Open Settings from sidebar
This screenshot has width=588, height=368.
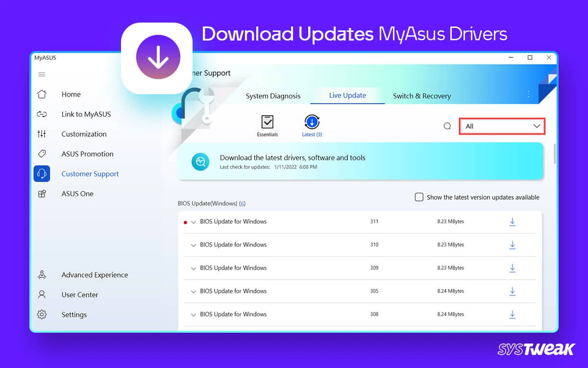pyautogui.click(x=74, y=315)
